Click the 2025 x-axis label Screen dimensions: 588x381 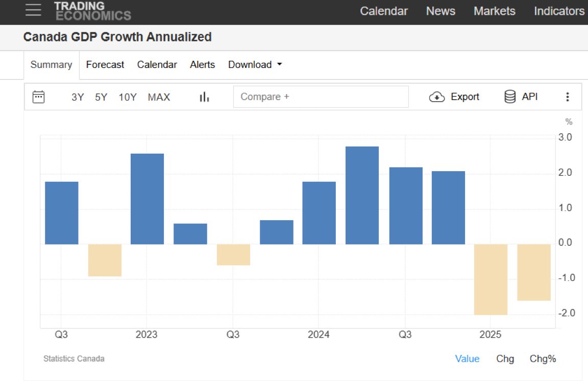(490, 335)
